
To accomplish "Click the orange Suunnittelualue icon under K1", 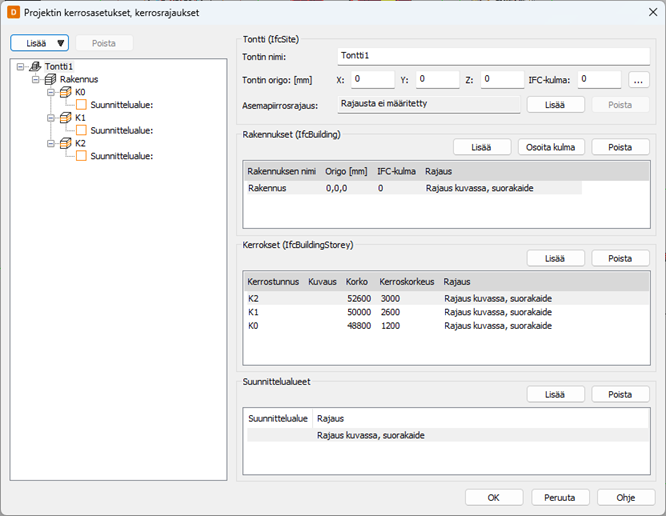I will 82,131.
